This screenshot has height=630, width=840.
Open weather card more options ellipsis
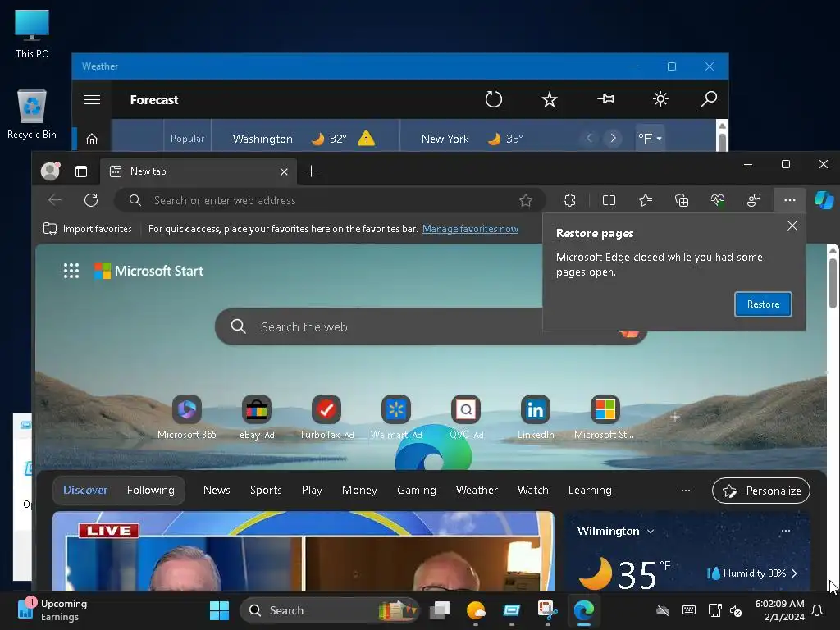tap(785, 531)
